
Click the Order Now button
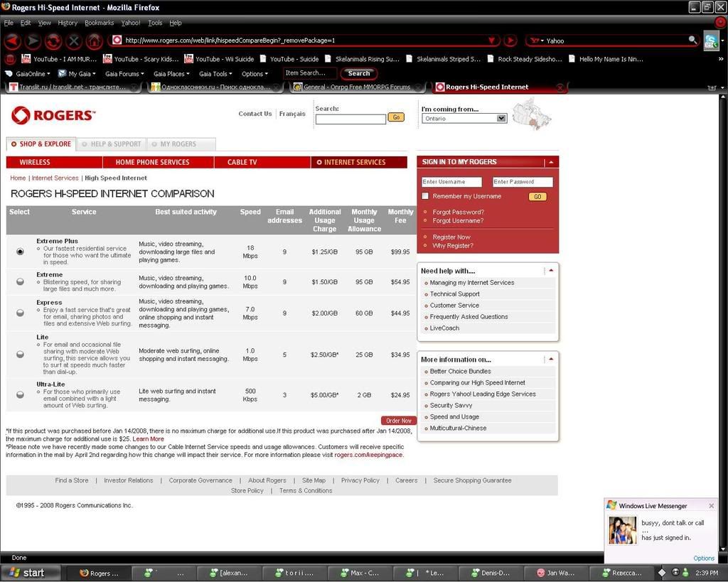[x=399, y=421]
